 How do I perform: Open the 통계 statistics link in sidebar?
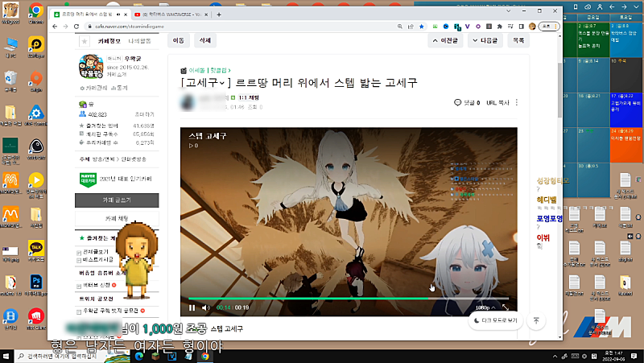point(119,88)
